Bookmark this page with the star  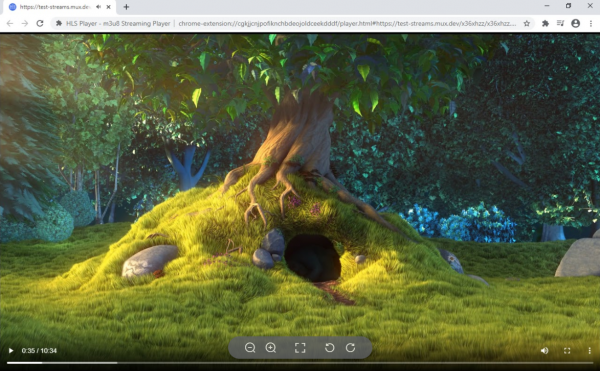[527, 23]
